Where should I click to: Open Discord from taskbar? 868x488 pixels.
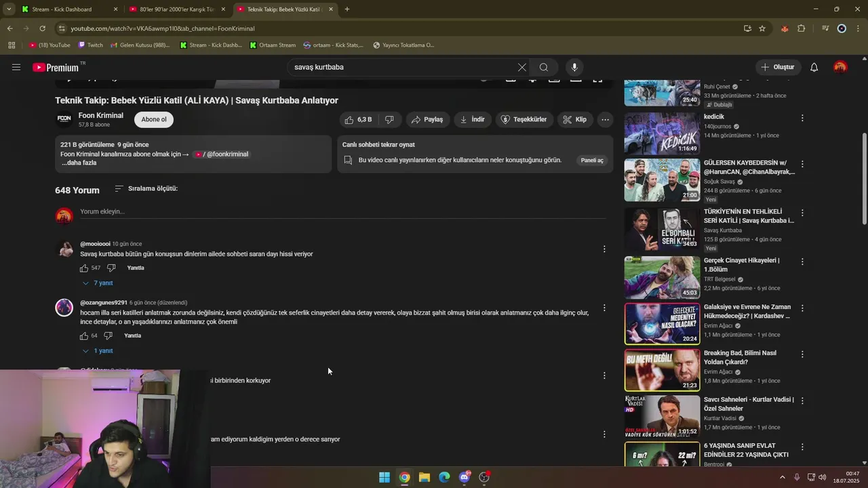pyautogui.click(x=465, y=477)
